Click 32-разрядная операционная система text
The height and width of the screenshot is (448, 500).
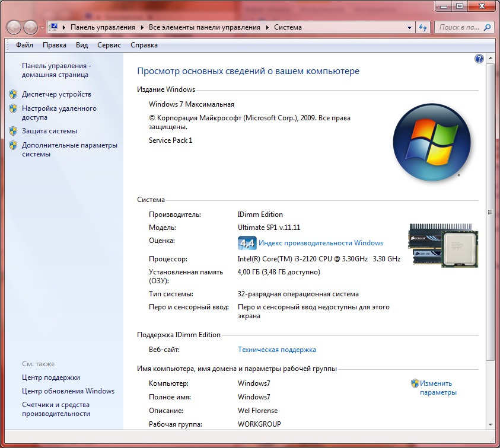tap(298, 294)
